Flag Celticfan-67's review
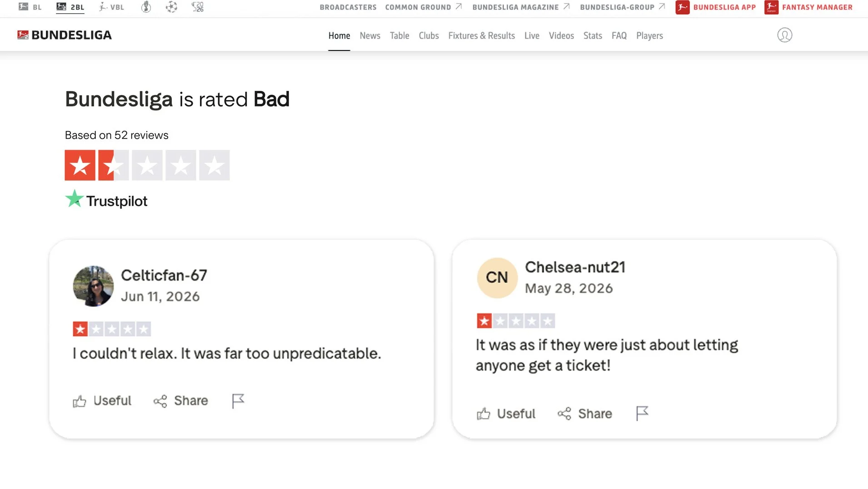 238,401
